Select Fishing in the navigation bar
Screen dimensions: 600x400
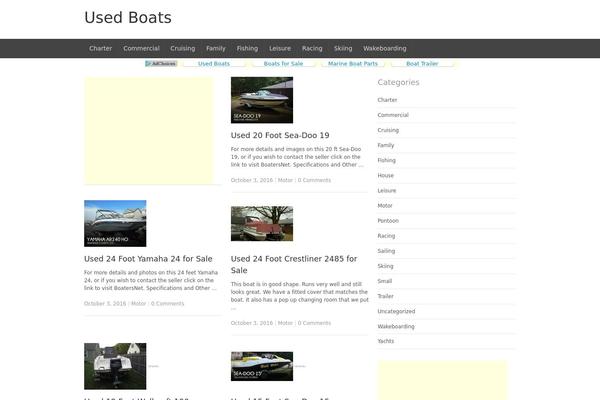point(247,49)
